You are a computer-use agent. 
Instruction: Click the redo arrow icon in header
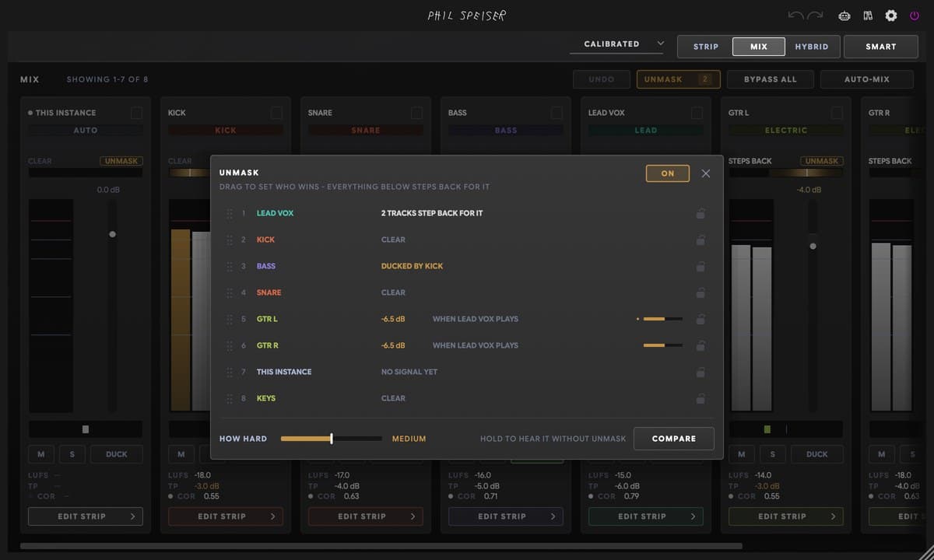[815, 16]
